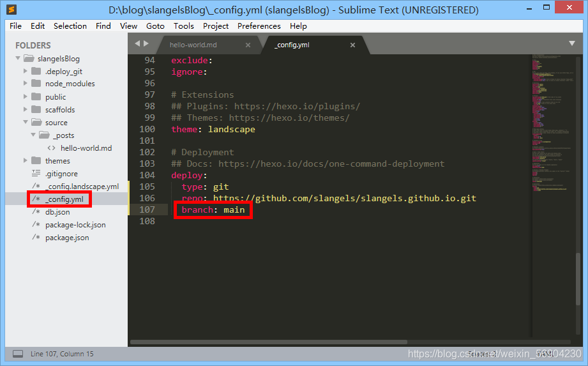Open the Project menu

[216, 26]
